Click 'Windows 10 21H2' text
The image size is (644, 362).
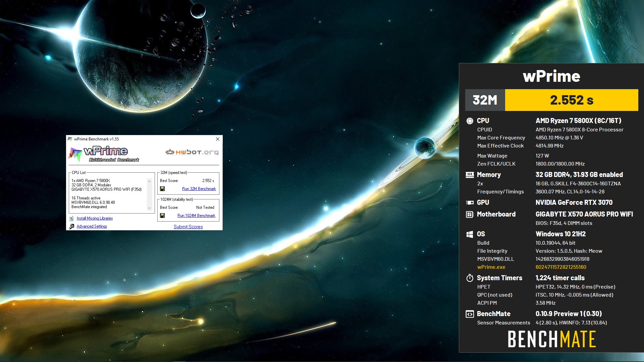click(x=560, y=234)
